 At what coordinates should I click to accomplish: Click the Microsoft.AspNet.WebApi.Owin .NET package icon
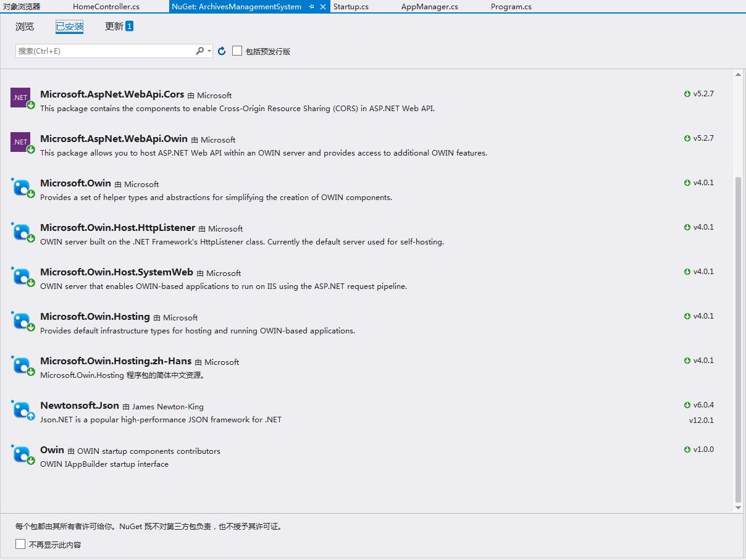point(21,142)
